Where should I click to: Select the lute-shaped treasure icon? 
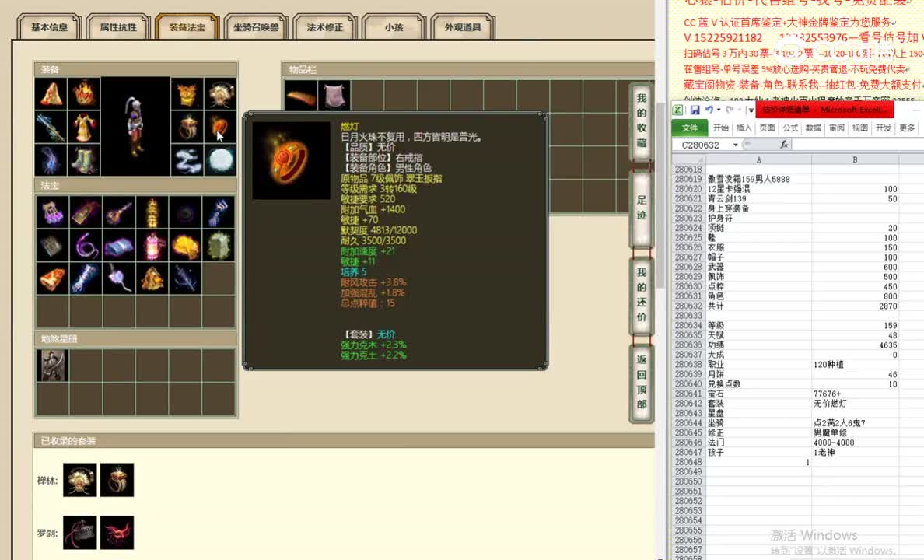(119, 212)
